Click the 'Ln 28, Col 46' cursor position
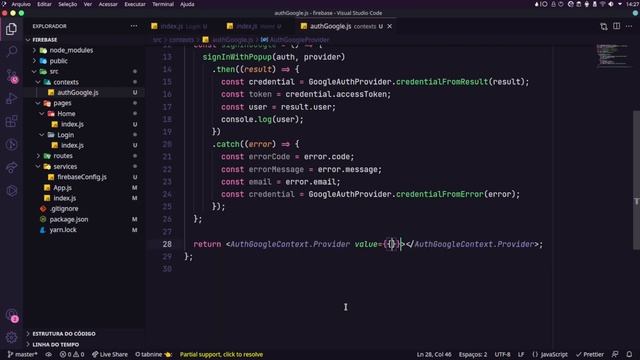Viewport: 640px width, 360px height. click(434, 354)
